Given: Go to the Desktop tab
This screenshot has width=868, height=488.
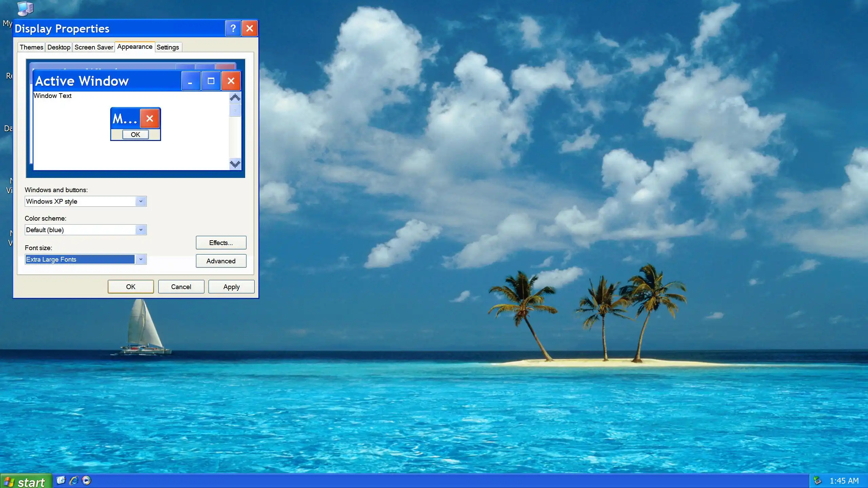Looking at the screenshot, I should [x=59, y=47].
